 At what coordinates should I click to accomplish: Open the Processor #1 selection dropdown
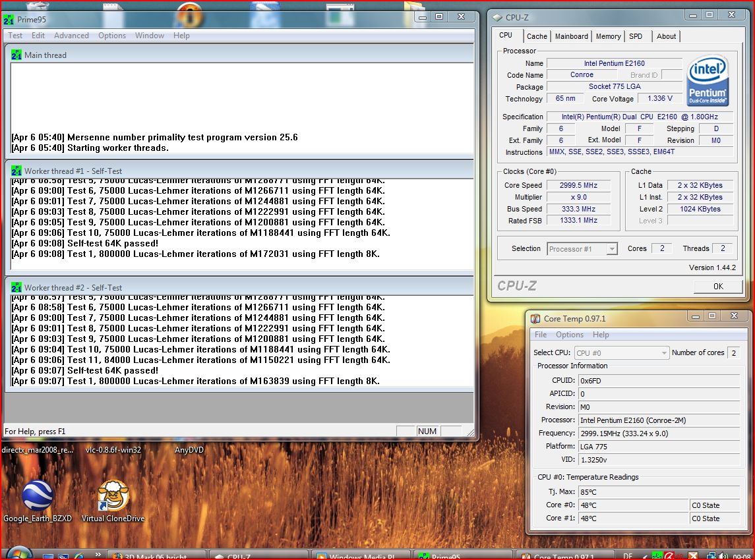coord(582,249)
